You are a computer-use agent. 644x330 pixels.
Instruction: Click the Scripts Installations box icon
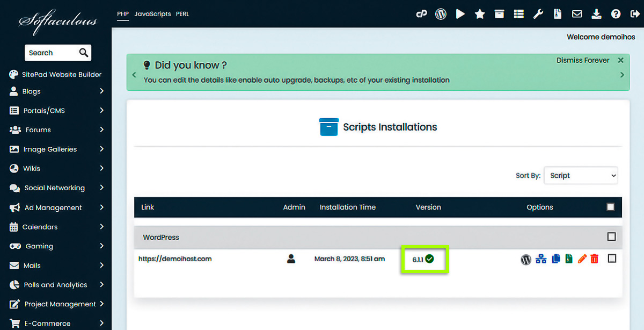click(329, 127)
